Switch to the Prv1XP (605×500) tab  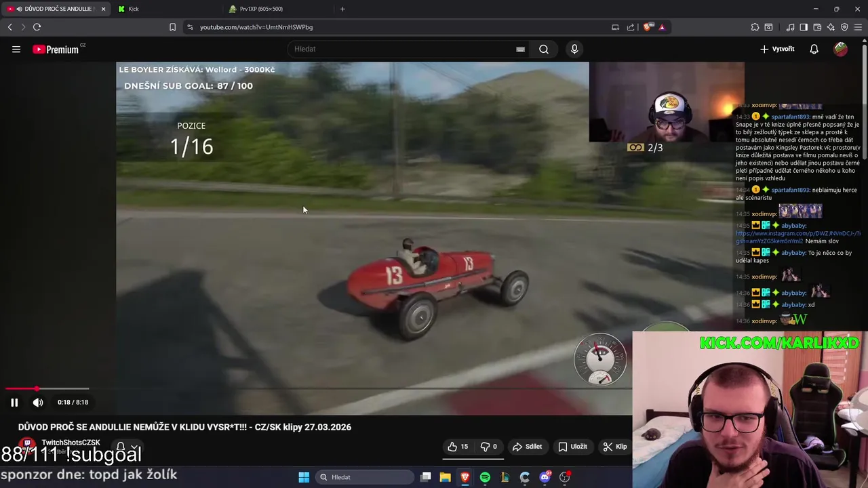pyautogui.click(x=279, y=9)
